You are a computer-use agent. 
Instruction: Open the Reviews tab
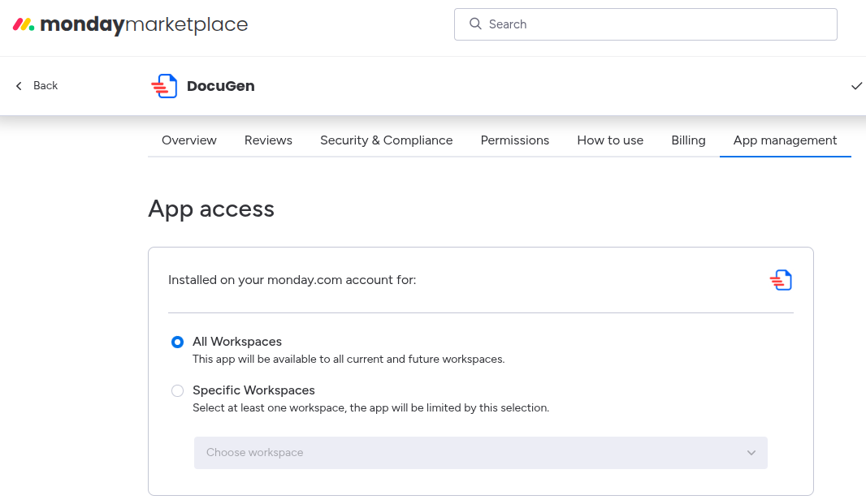point(268,140)
